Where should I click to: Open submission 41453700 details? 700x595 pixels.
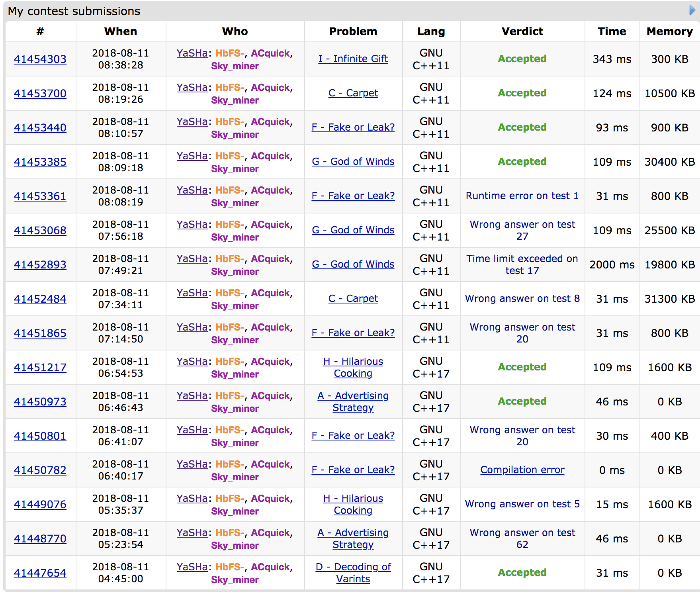point(40,94)
